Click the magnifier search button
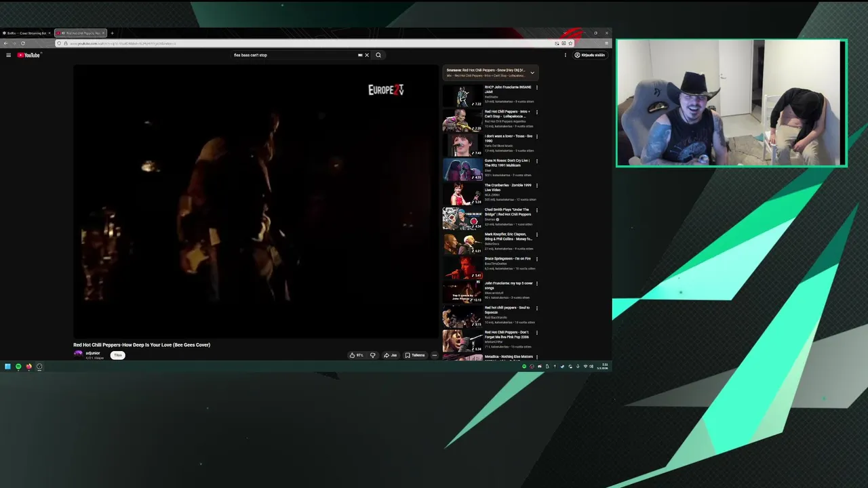 point(378,55)
